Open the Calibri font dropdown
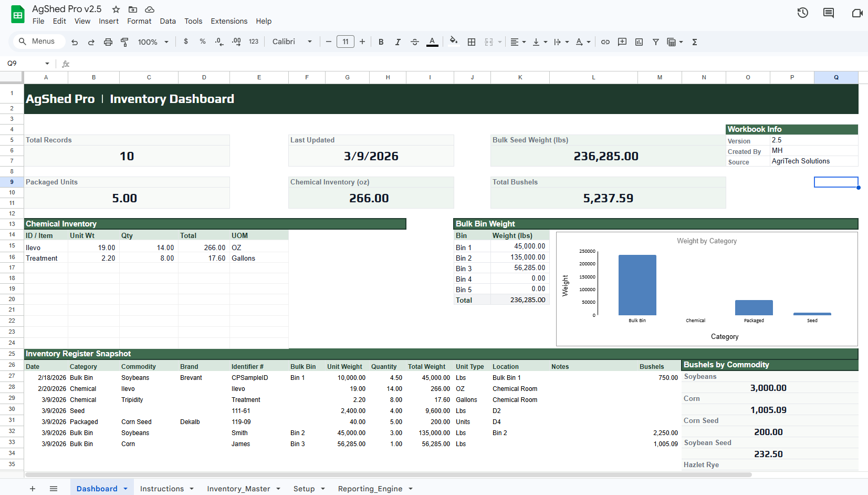The width and height of the screenshot is (868, 495). [291, 42]
